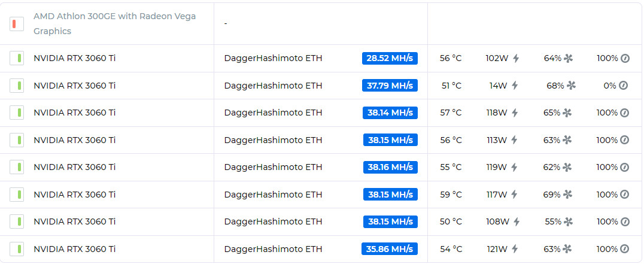Click the power bolt icon beside 102W
The height and width of the screenshot is (264, 644).
(x=516, y=58)
